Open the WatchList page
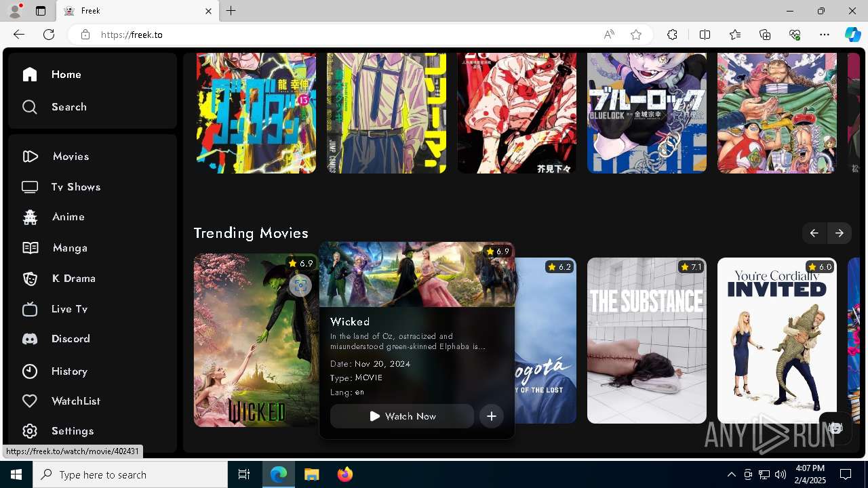The height and width of the screenshot is (488, 868). [x=61, y=401]
